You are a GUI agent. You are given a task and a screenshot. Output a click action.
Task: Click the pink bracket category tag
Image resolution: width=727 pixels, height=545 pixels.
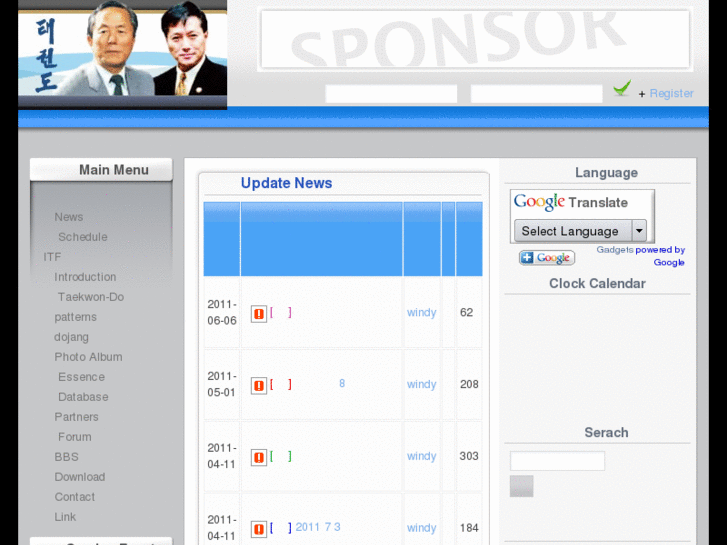tap(281, 313)
